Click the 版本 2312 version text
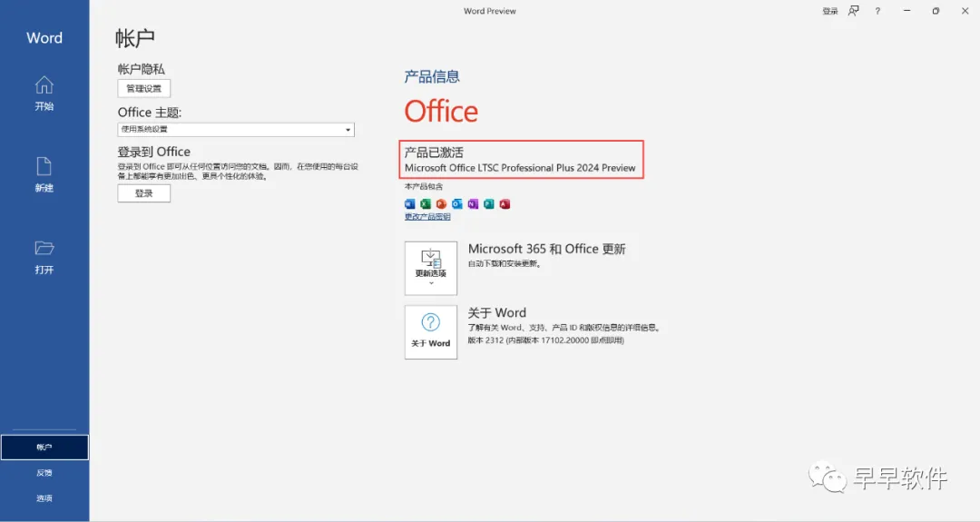The width and height of the screenshot is (980, 522). pyautogui.click(x=545, y=340)
